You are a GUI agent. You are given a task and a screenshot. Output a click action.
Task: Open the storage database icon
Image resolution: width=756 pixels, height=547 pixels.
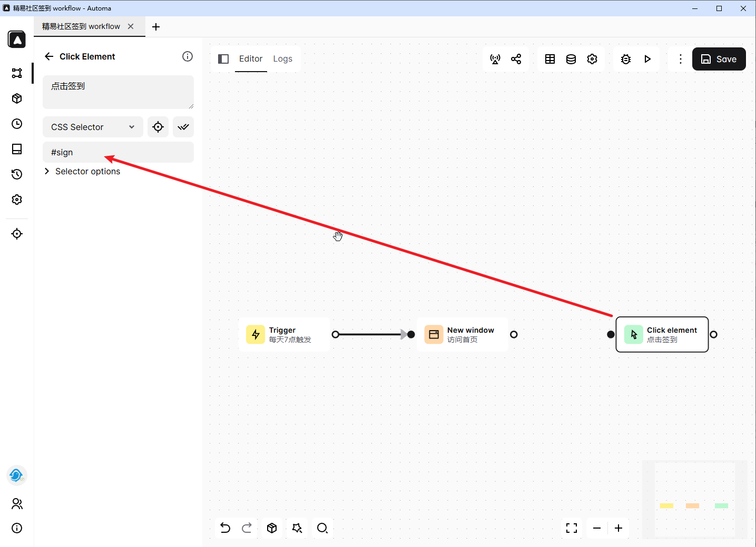point(571,59)
